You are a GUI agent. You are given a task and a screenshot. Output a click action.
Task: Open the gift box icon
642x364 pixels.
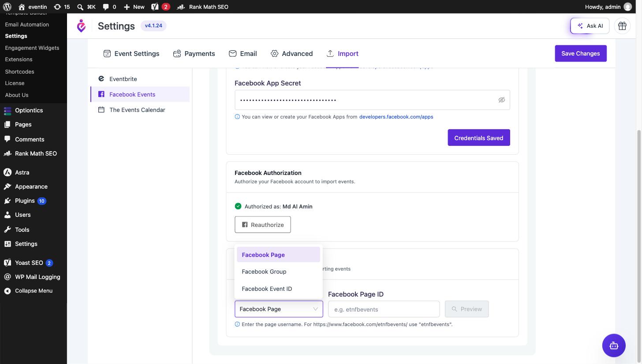tap(622, 26)
